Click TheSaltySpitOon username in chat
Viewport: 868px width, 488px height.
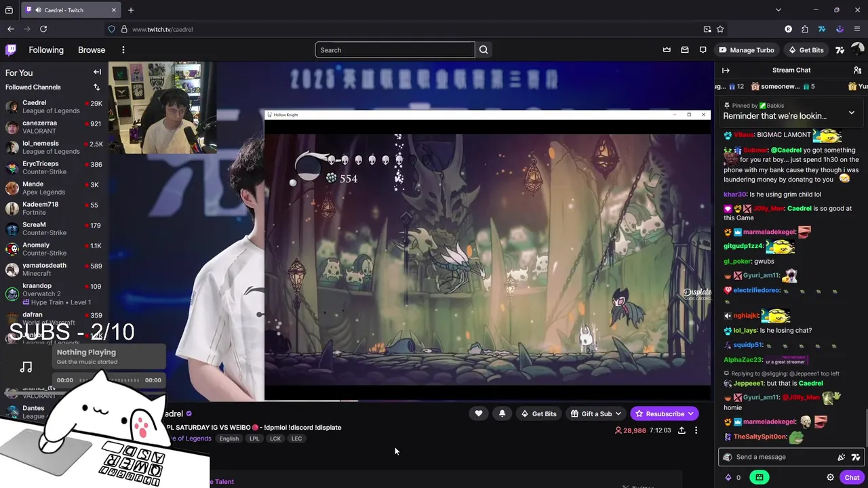[760, 437]
